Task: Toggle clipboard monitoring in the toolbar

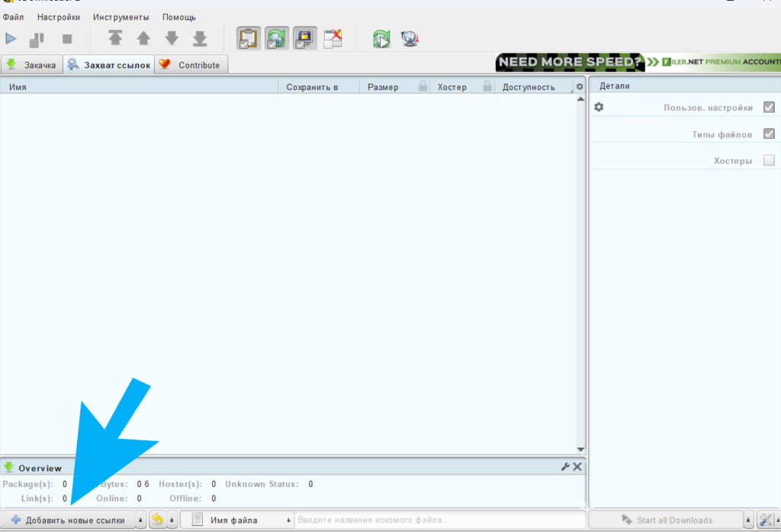Action: tap(248, 38)
